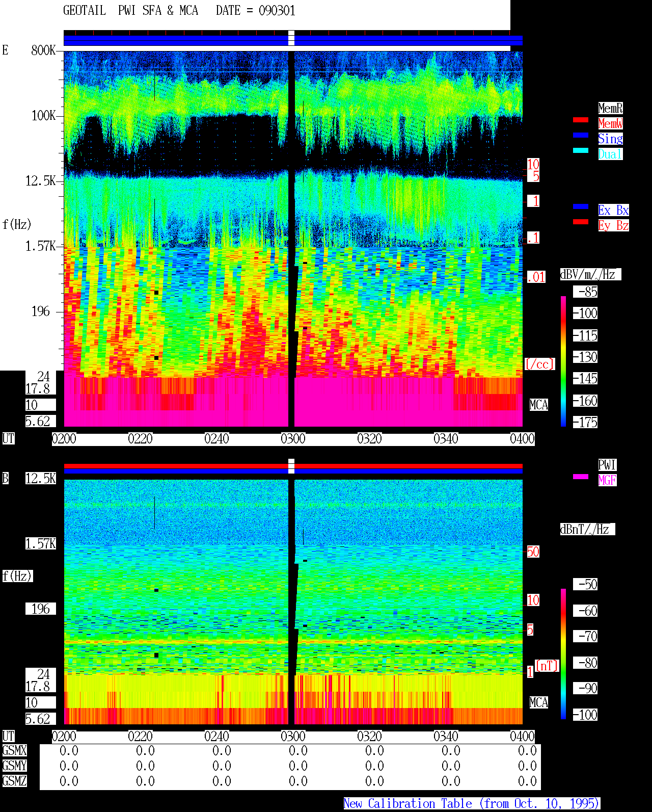Click the B panel label
Screen dimensions: 652x812
pos(5,478)
